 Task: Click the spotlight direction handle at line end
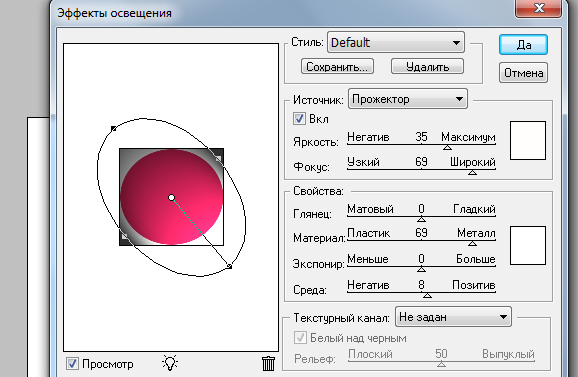coord(229,266)
